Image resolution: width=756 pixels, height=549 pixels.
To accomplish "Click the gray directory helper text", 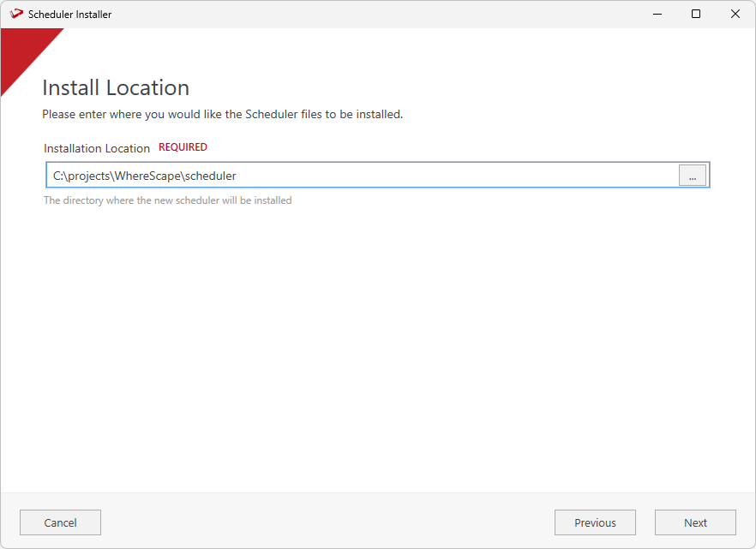I will pyautogui.click(x=168, y=200).
